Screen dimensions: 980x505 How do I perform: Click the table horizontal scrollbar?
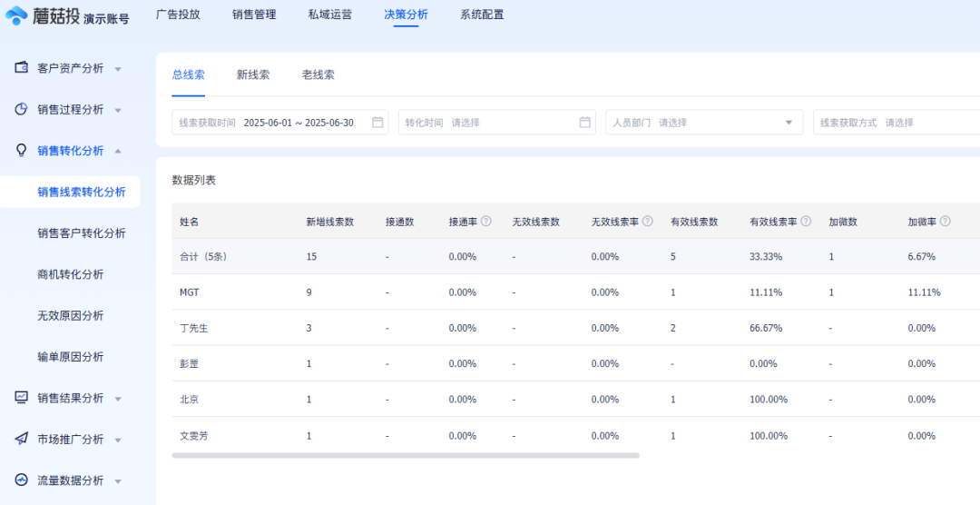(405, 455)
